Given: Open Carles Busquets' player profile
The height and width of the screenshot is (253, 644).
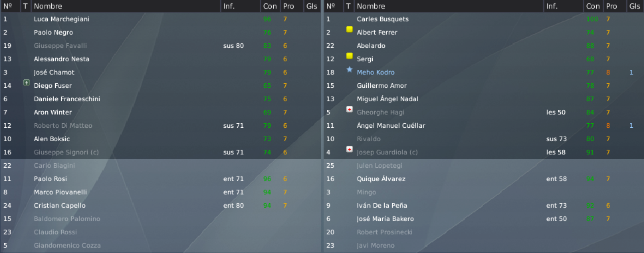Looking at the screenshot, I should pos(383,19).
